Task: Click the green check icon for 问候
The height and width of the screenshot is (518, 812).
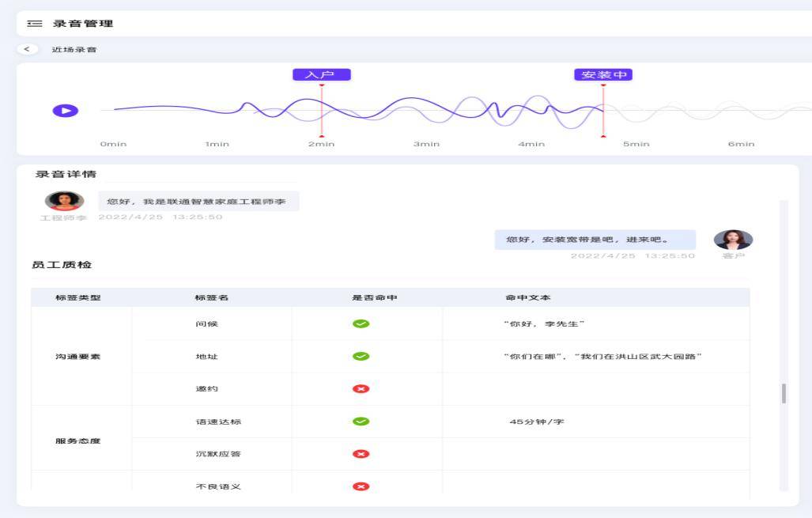Action: [361, 323]
